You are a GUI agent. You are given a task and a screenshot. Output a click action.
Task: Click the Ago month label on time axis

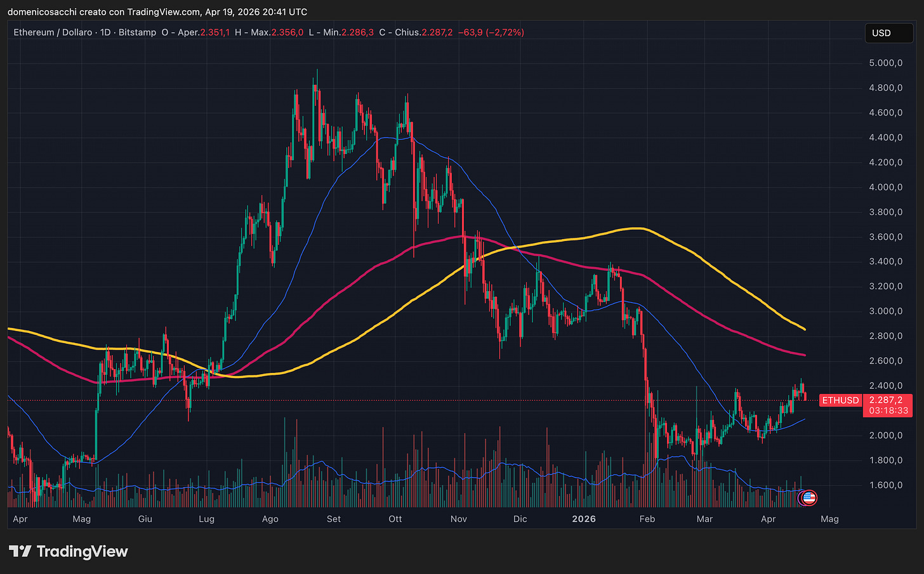pyautogui.click(x=270, y=519)
